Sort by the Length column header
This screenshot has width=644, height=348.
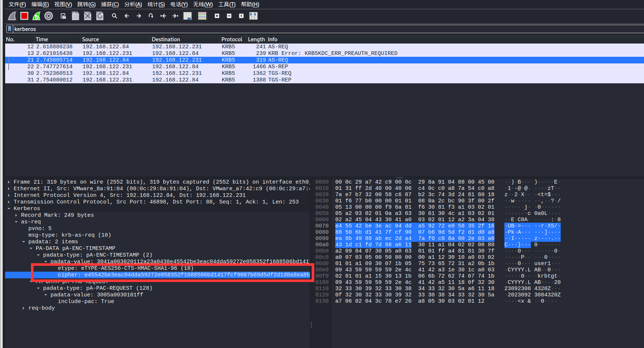click(256, 39)
